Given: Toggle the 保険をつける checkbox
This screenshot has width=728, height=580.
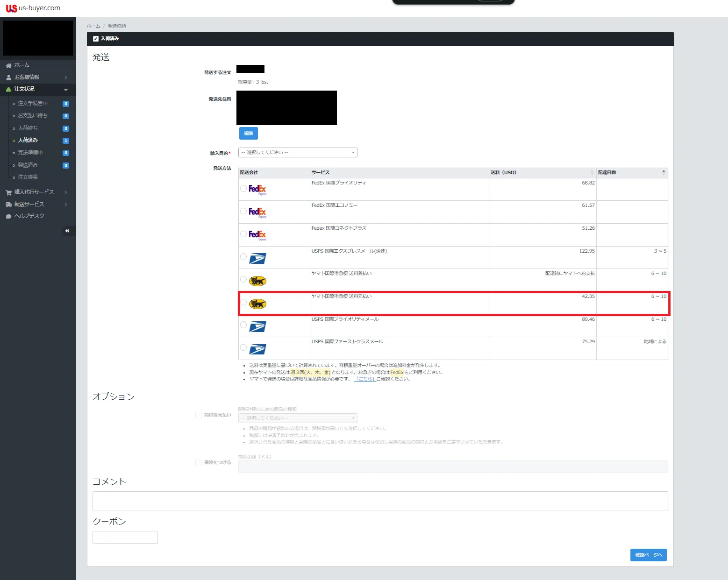Looking at the screenshot, I should pos(199,463).
